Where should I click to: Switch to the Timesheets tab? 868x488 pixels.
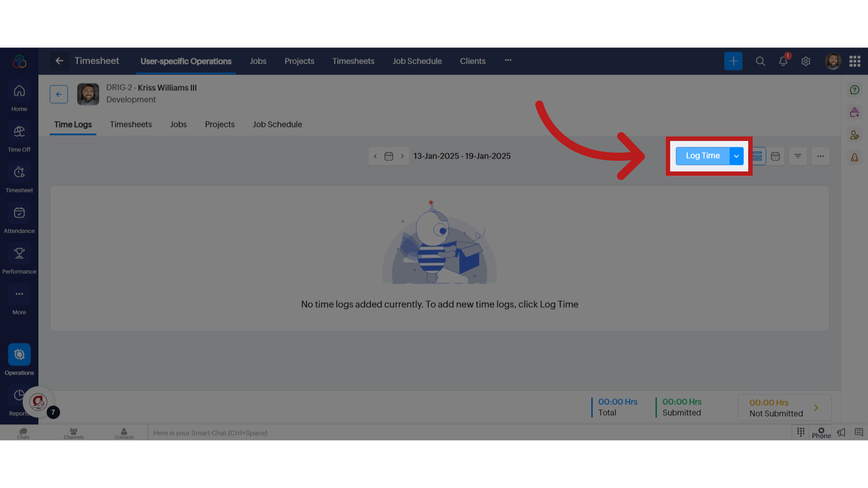[x=131, y=124]
